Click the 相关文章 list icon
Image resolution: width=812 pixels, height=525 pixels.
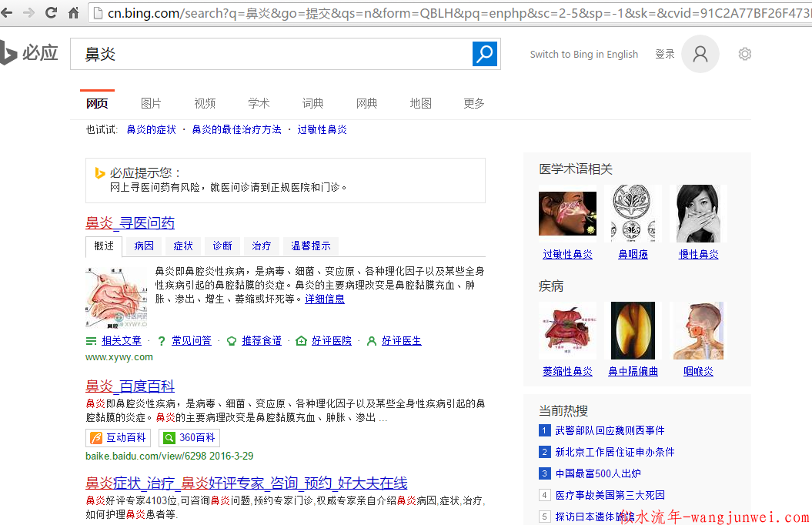point(91,341)
